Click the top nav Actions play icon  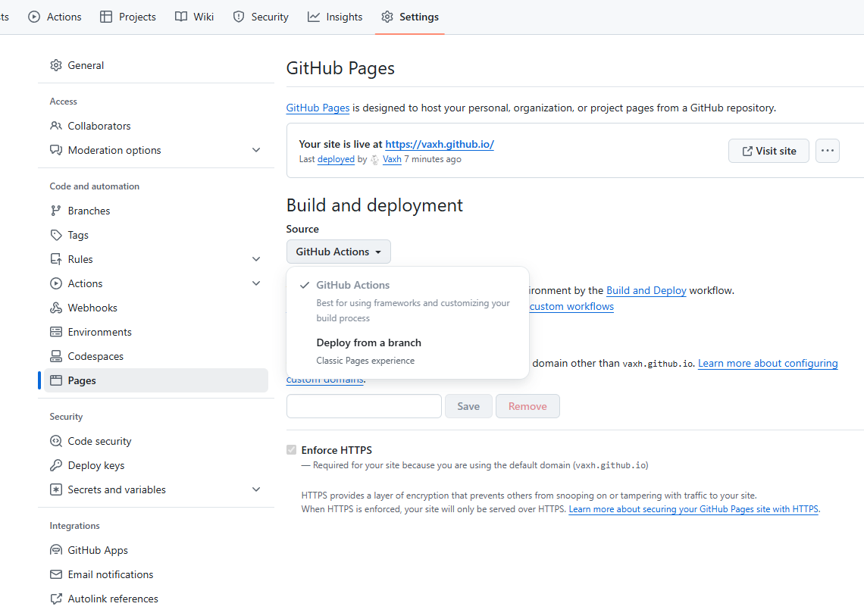(x=34, y=17)
